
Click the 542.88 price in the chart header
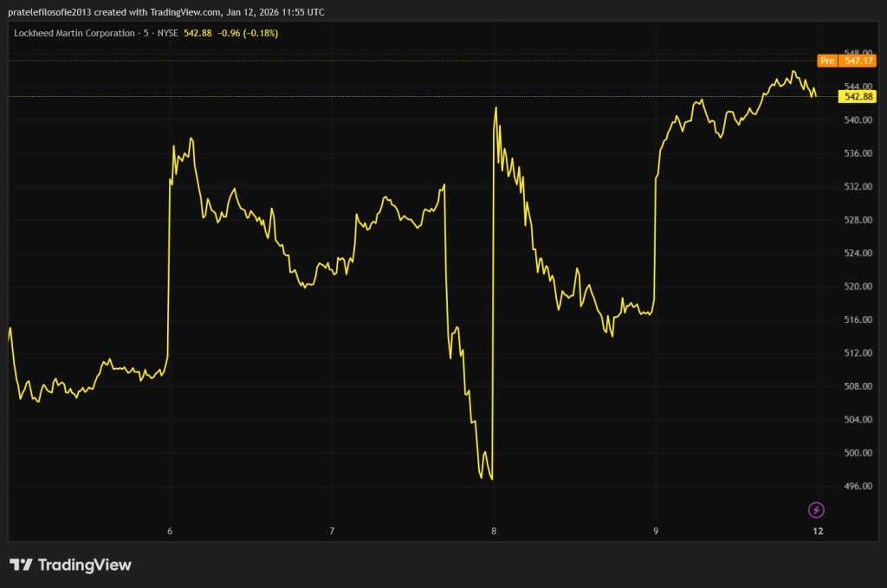coord(197,33)
